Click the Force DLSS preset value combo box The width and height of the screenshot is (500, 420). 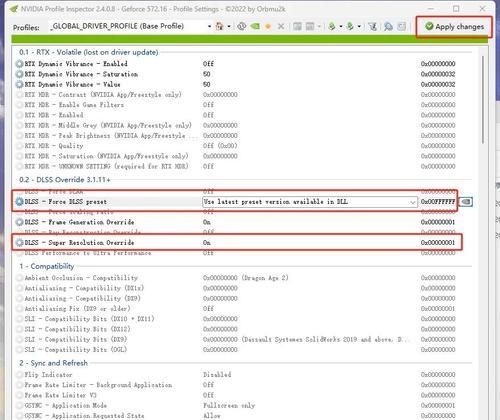pyautogui.click(x=310, y=202)
